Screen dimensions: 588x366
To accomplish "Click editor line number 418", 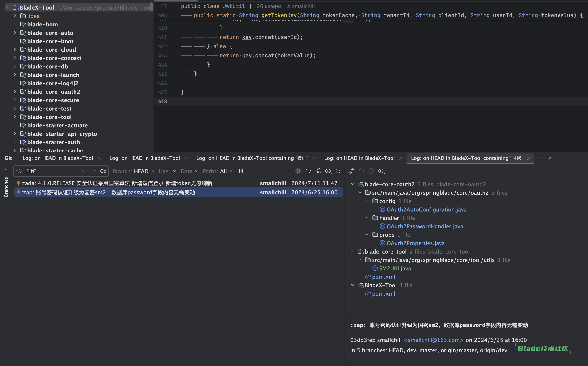I will click(163, 101).
